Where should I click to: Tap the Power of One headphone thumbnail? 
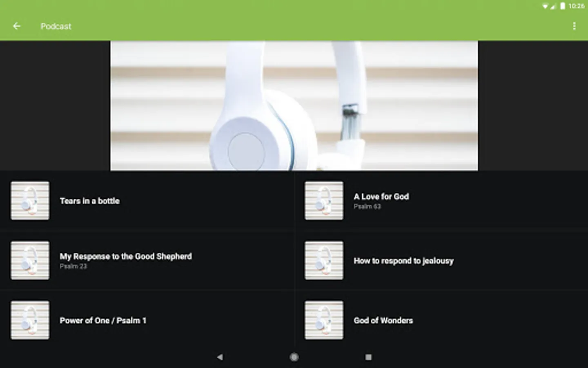tap(30, 320)
